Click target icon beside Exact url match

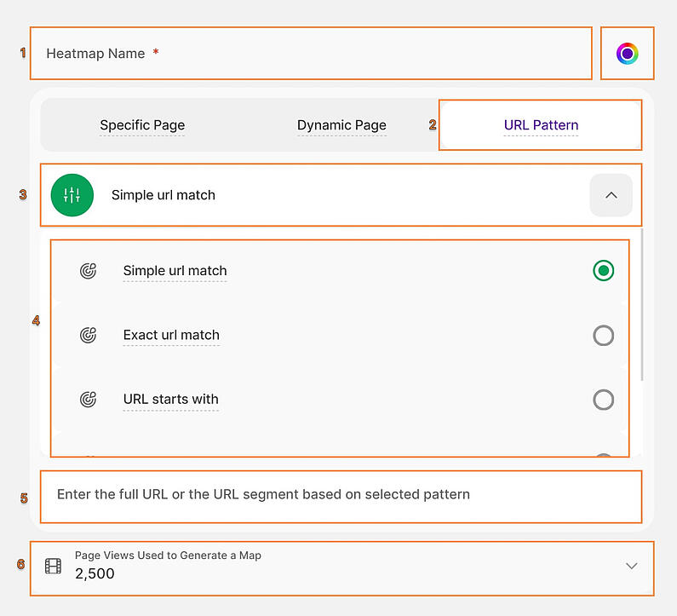click(x=88, y=335)
